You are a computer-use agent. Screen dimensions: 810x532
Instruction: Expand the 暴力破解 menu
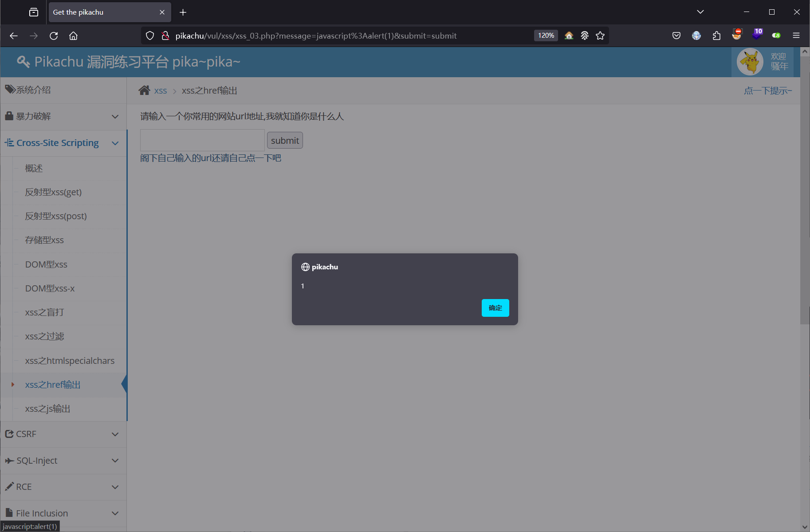click(63, 116)
